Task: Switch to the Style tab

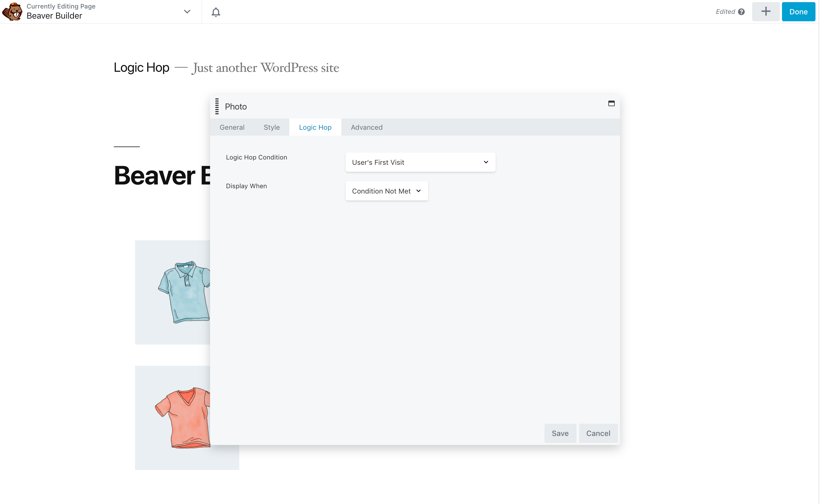Action: pyautogui.click(x=272, y=127)
